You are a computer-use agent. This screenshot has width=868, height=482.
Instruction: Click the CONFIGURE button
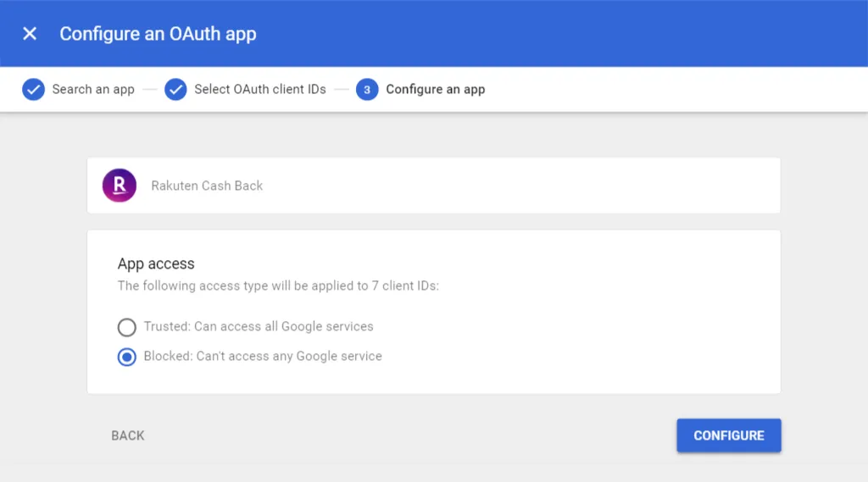pyautogui.click(x=729, y=435)
